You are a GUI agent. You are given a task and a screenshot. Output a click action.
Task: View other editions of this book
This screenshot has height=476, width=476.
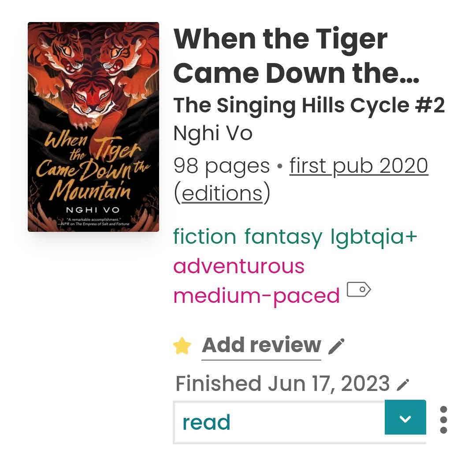pos(222,193)
